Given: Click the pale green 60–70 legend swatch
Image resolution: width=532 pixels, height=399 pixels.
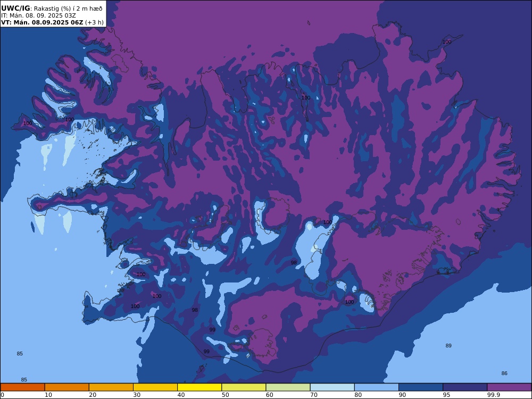Looking at the screenshot, I should [x=288, y=387].
